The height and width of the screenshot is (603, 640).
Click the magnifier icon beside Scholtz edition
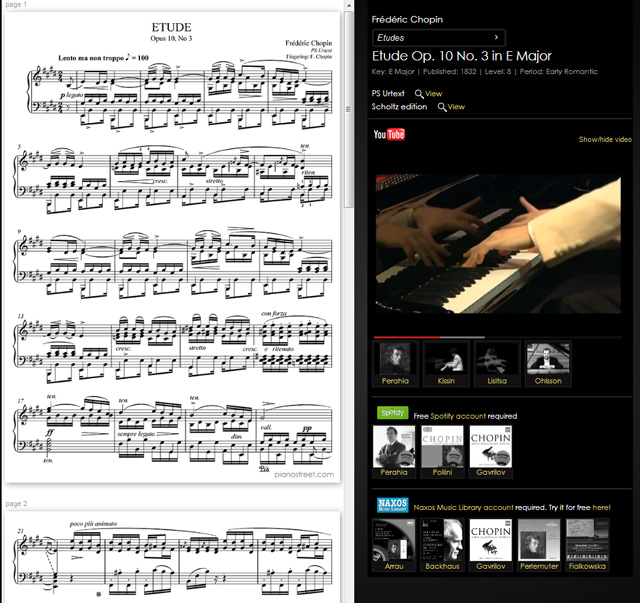point(442,107)
